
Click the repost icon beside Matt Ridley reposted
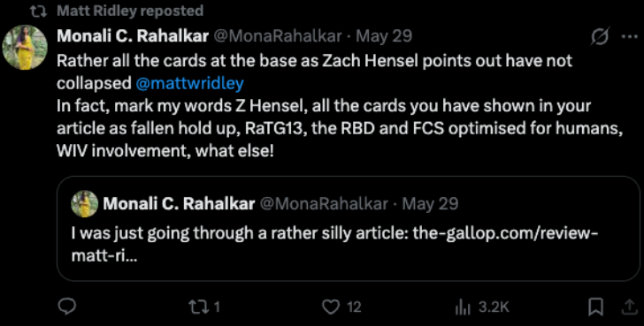coord(41,11)
